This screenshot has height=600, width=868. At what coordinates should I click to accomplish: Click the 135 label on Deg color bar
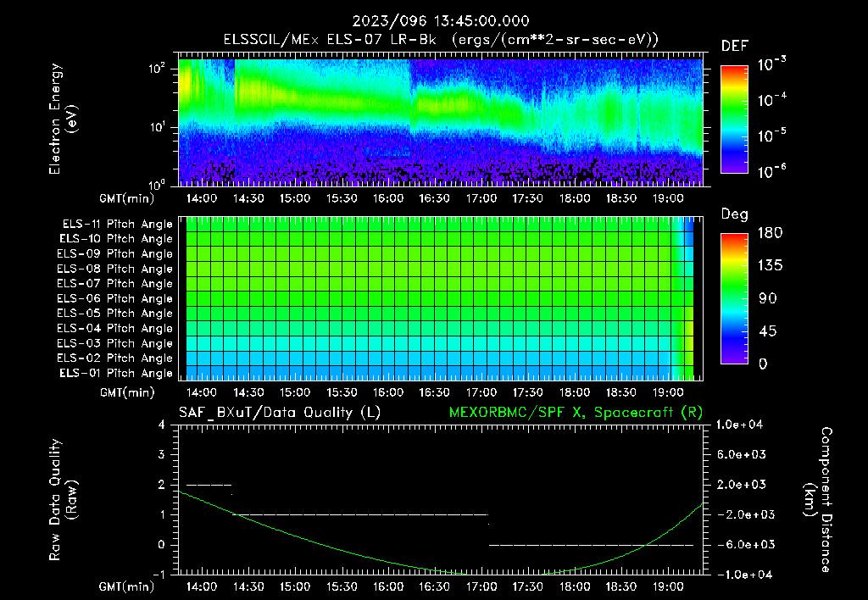(770, 266)
